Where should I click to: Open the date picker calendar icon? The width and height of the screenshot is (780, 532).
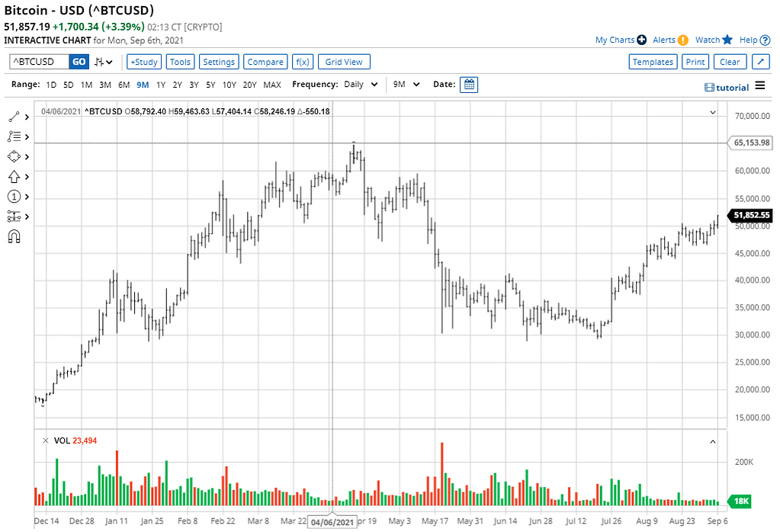click(469, 85)
